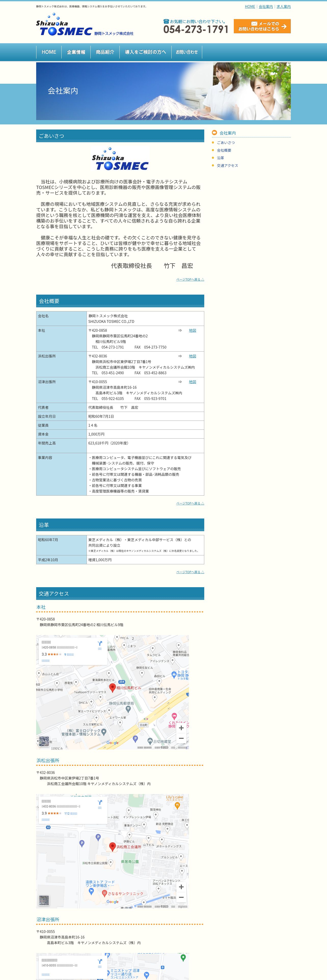Click the 昭和60年7月1日 founding date cell
Screen dimensions: 327x980
[x=145, y=416]
